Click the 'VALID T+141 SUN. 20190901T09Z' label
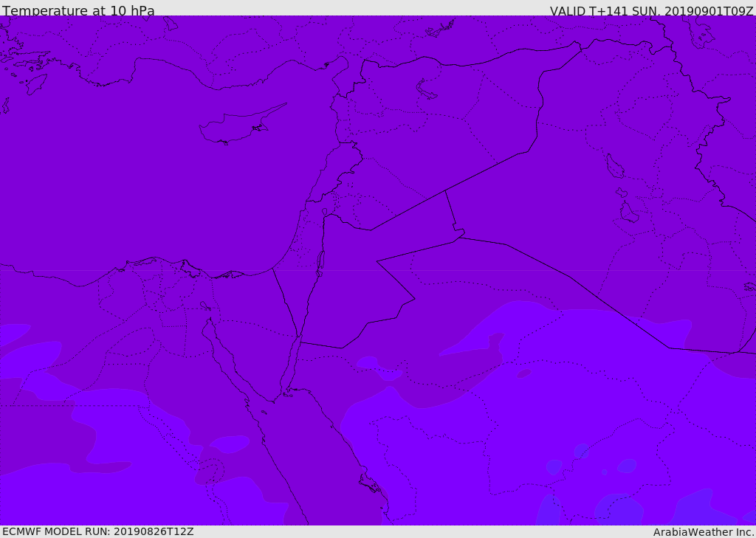Image resolution: width=756 pixels, height=538 pixels. [x=651, y=11]
